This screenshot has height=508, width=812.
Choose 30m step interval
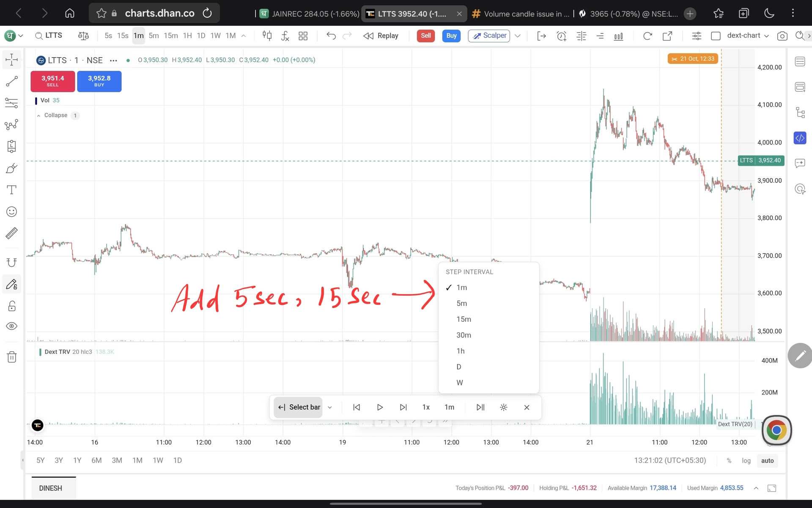(x=489, y=335)
